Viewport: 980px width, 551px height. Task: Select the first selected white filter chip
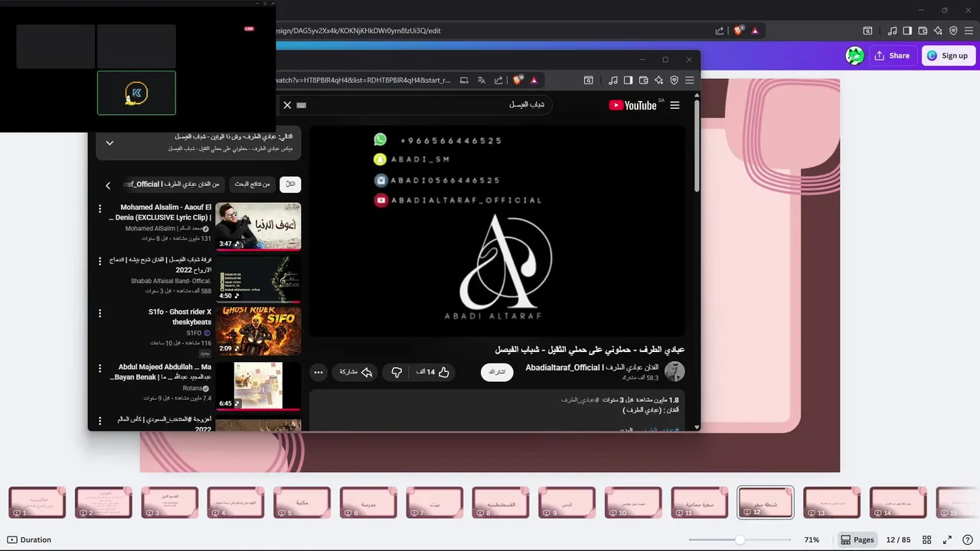pos(290,184)
